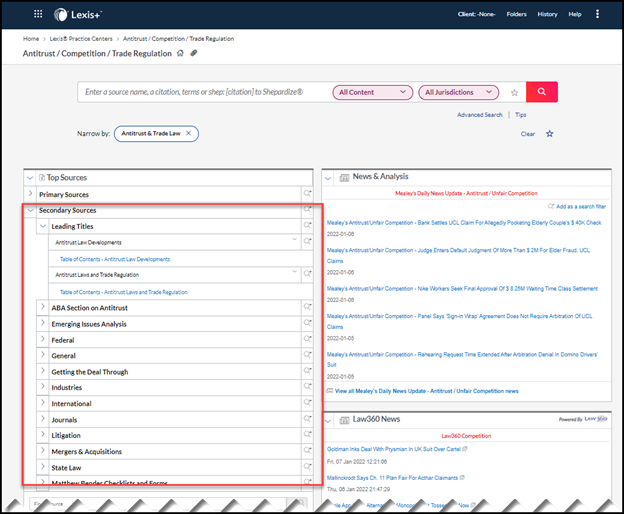Add Mergers & Acquisitions filter icon

coord(307,450)
